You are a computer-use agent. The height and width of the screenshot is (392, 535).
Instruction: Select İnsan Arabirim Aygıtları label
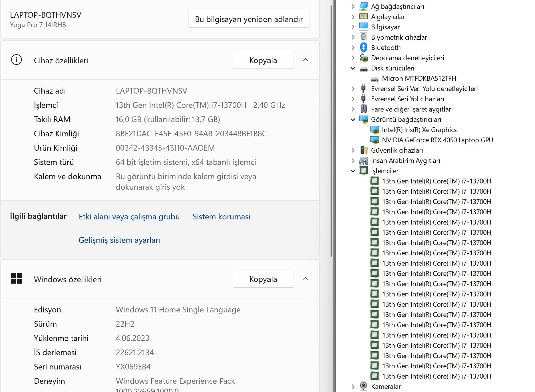(406, 161)
